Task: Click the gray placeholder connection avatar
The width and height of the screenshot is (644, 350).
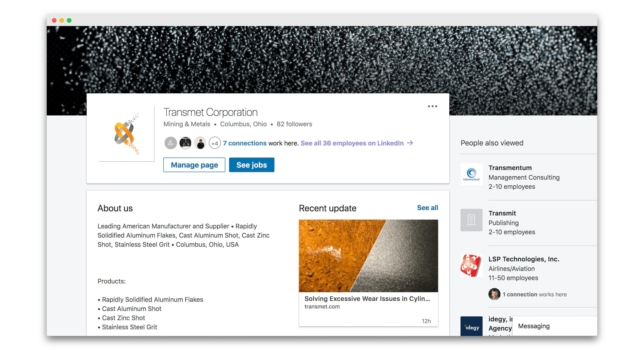Action: 170,143
